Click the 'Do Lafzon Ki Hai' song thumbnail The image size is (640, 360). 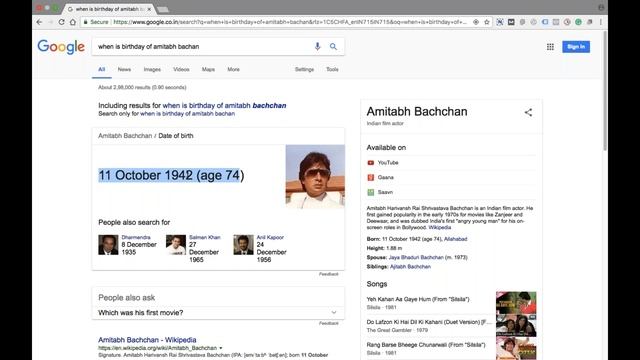point(516,325)
